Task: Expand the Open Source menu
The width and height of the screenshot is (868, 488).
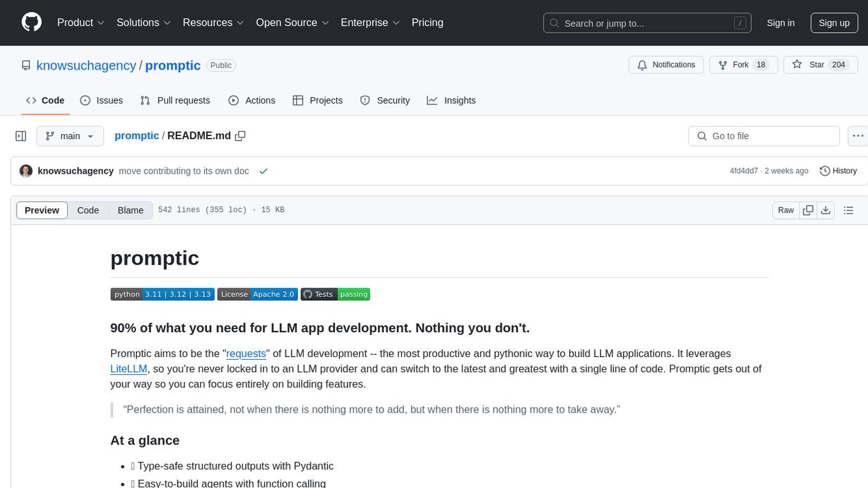Action: point(292,22)
